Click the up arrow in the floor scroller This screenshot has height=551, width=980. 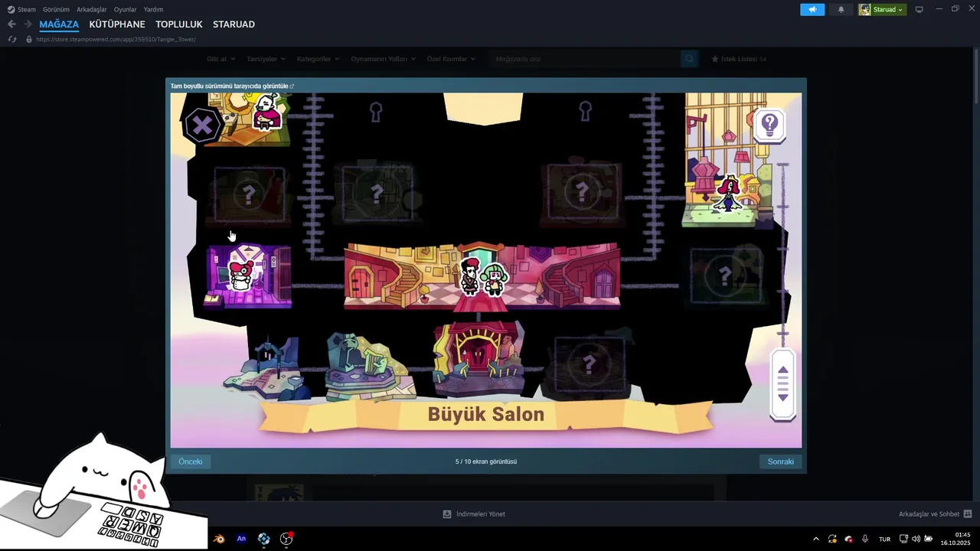point(782,370)
